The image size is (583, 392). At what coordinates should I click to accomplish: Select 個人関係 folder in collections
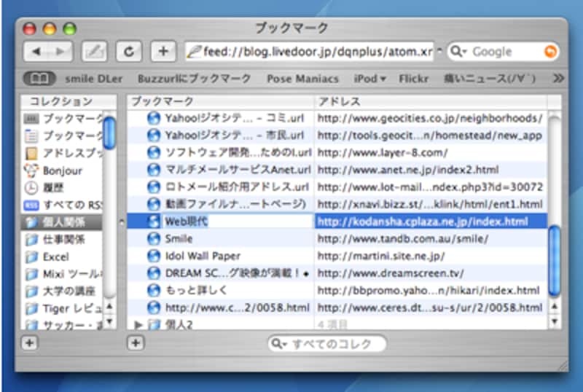pyautogui.click(x=62, y=222)
